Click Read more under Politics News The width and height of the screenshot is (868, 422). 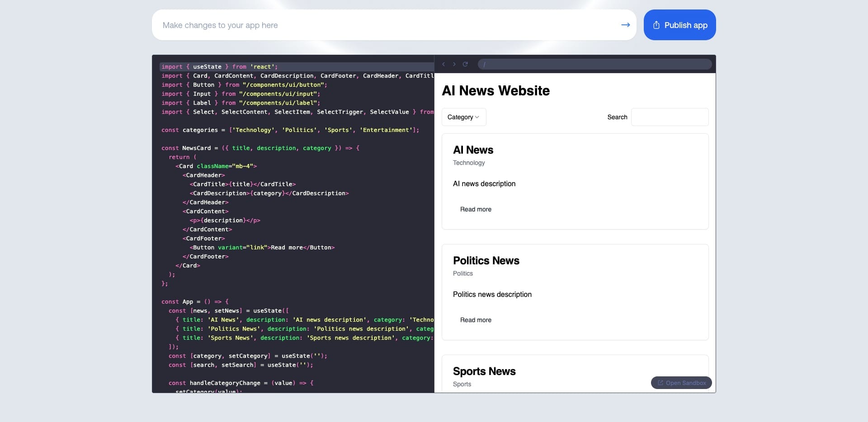click(476, 320)
